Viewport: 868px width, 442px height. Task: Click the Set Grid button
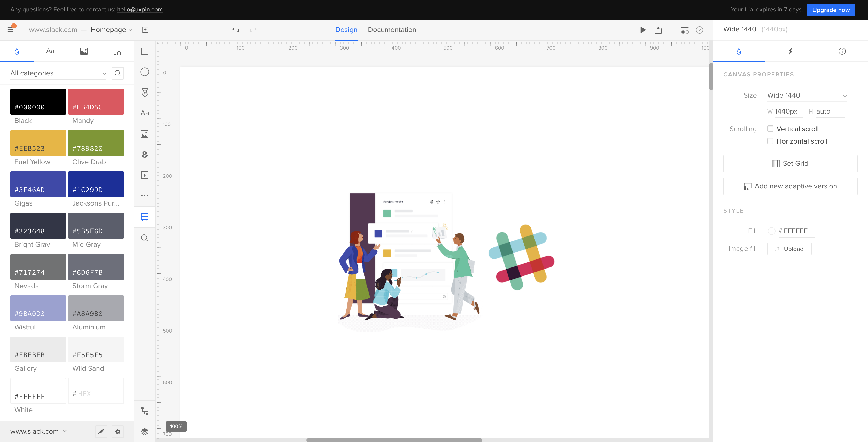(x=790, y=164)
